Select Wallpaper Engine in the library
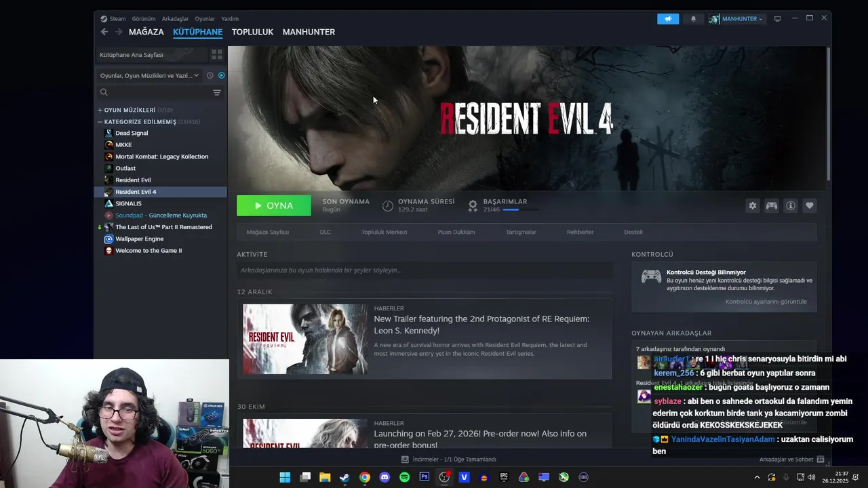868x488 pixels. click(x=139, y=239)
